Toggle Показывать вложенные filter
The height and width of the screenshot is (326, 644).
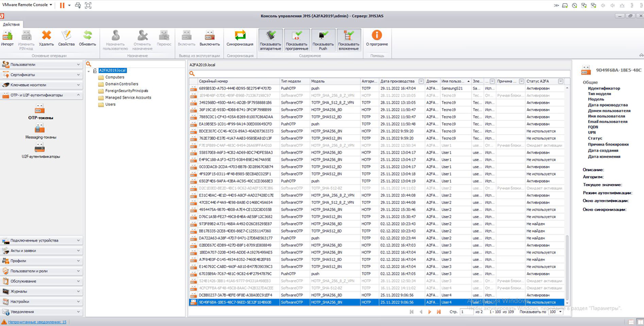click(349, 40)
